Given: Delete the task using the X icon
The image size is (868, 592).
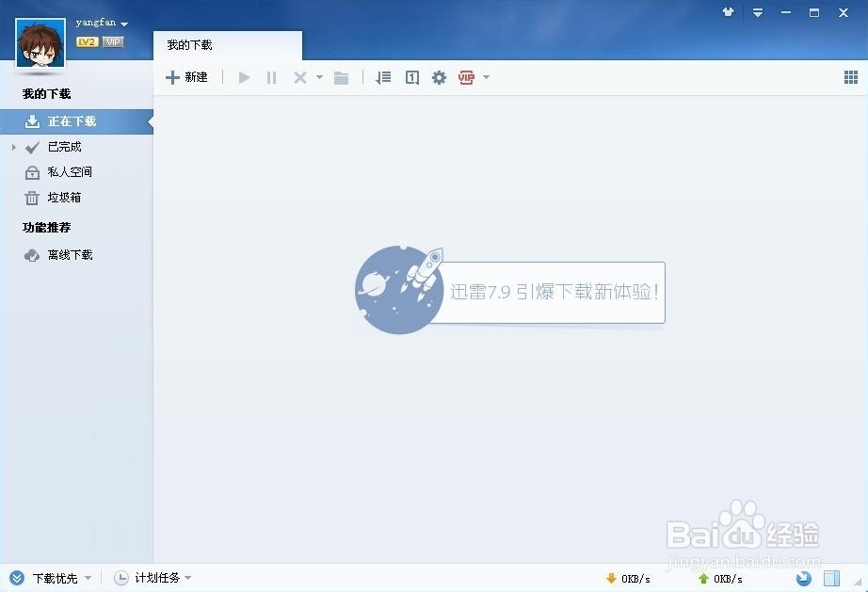Looking at the screenshot, I should pyautogui.click(x=300, y=77).
